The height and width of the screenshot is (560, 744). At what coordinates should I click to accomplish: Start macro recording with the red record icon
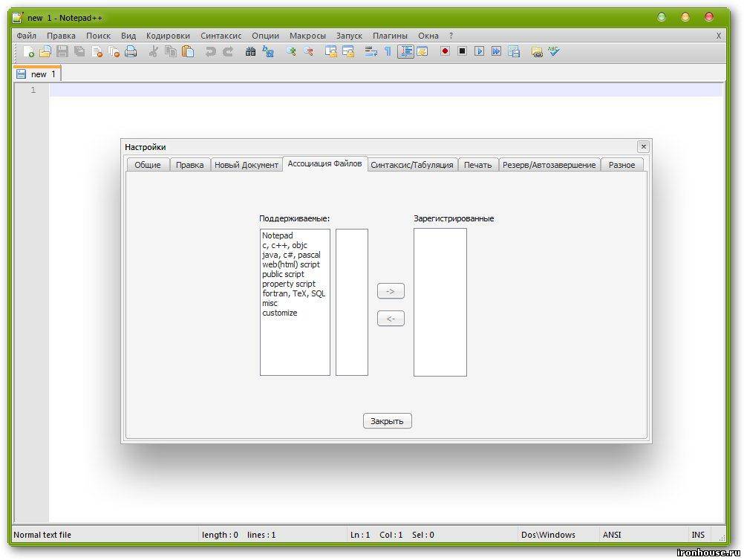[445, 51]
